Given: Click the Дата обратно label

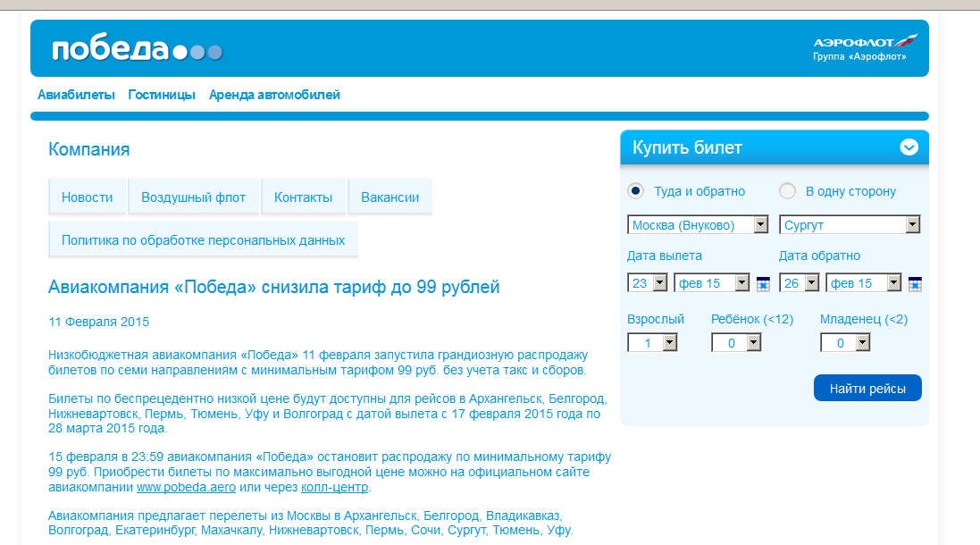Looking at the screenshot, I should point(819,256).
